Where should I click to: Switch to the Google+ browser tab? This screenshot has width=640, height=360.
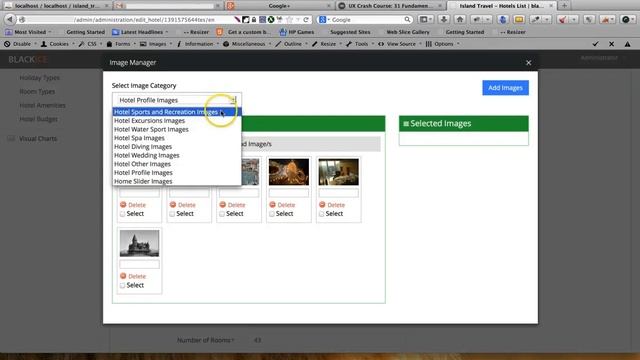pyautogui.click(x=279, y=6)
